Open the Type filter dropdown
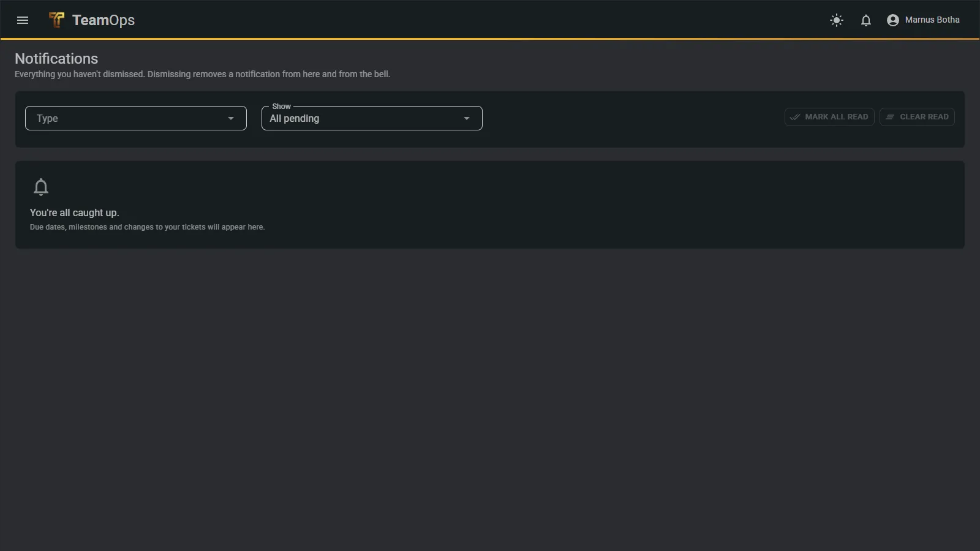 coord(136,118)
